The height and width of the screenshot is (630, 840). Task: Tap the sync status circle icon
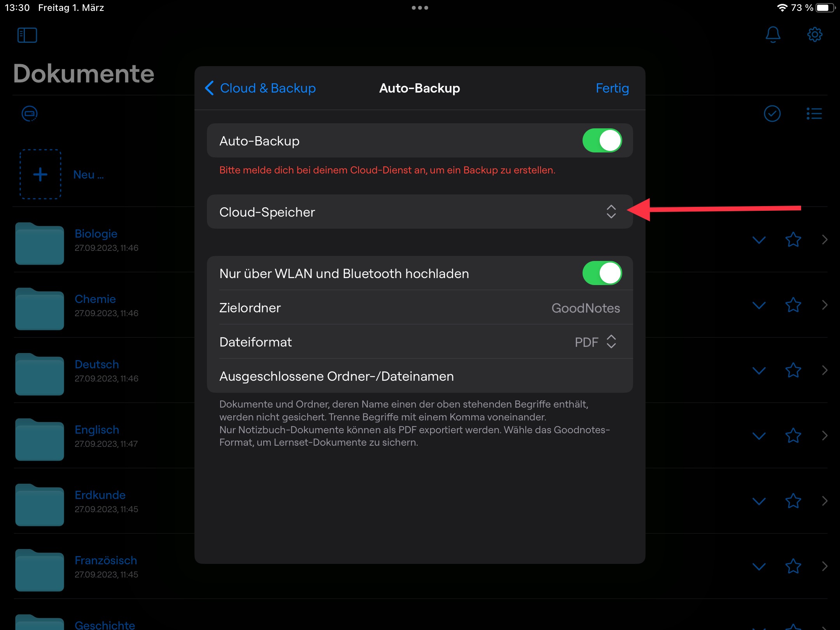click(30, 114)
